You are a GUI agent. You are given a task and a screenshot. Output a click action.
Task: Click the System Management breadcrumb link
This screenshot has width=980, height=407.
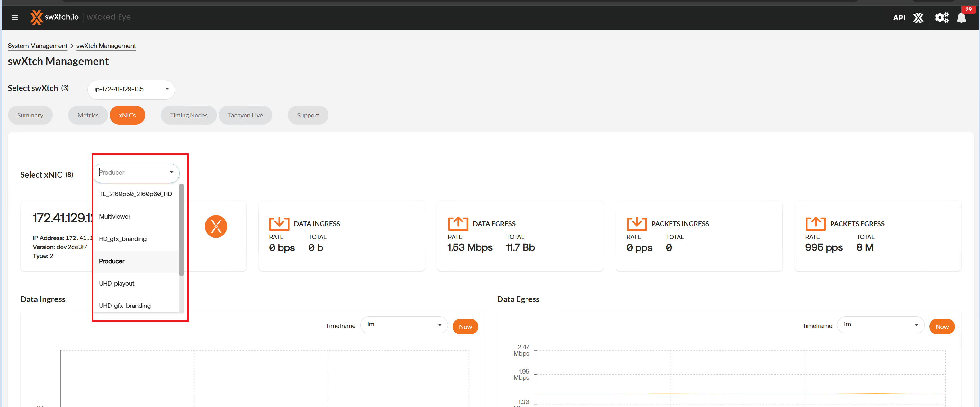pyautogui.click(x=37, y=46)
